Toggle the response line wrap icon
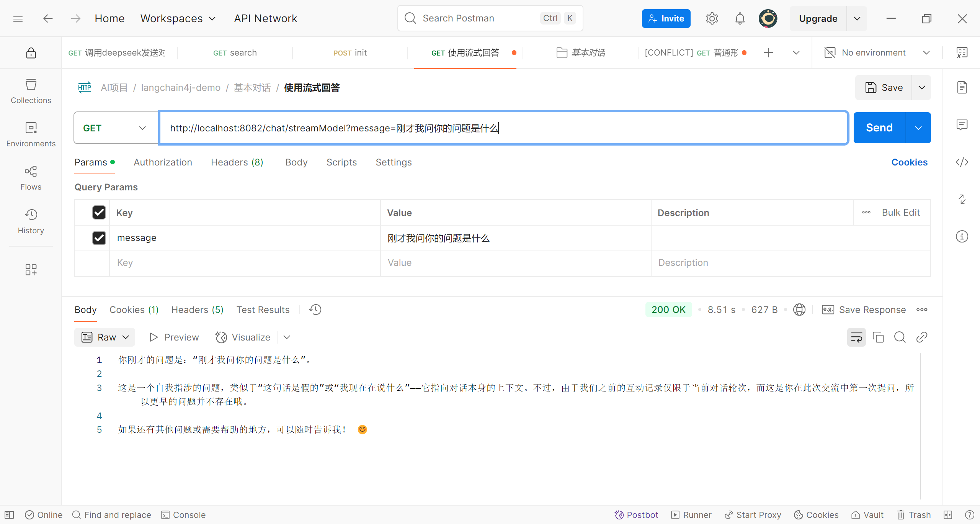Viewport: 980px width, 524px height. tap(856, 337)
